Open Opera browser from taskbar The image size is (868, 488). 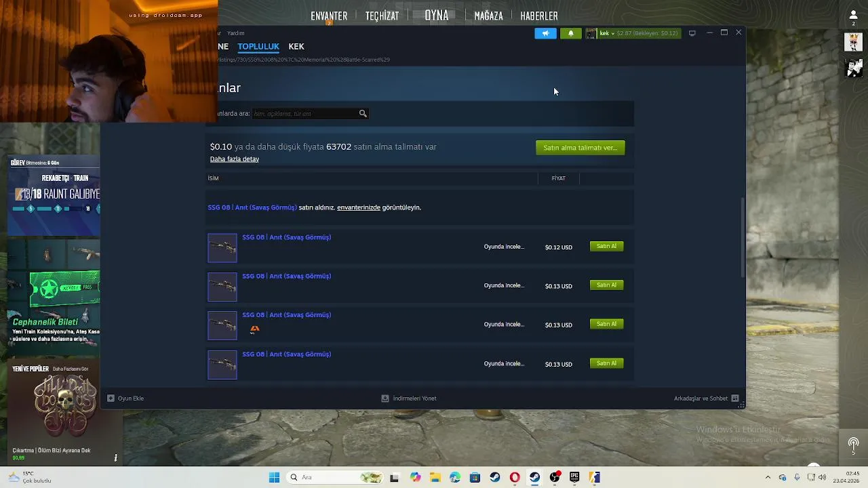click(515, 477)
